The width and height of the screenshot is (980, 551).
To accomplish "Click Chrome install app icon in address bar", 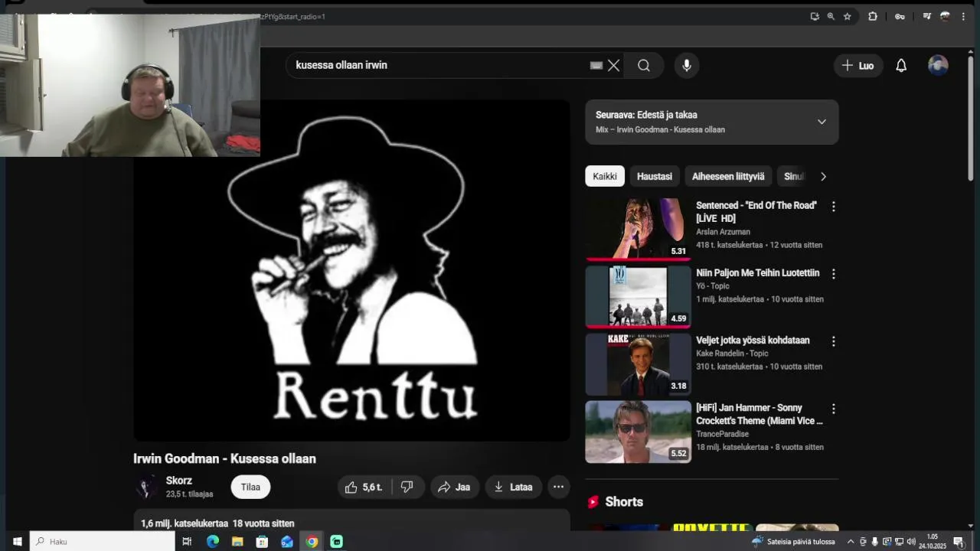I will [815, 16].
